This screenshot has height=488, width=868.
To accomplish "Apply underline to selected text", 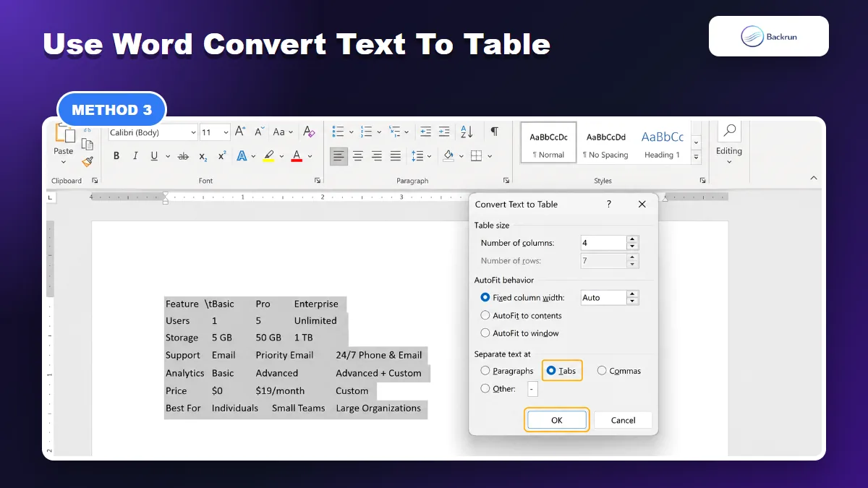I will click(x=154, y=155).
